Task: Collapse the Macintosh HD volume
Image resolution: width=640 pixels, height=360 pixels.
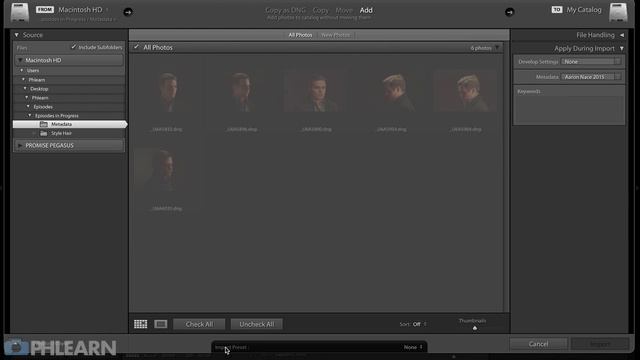Action: pos(20,60)
